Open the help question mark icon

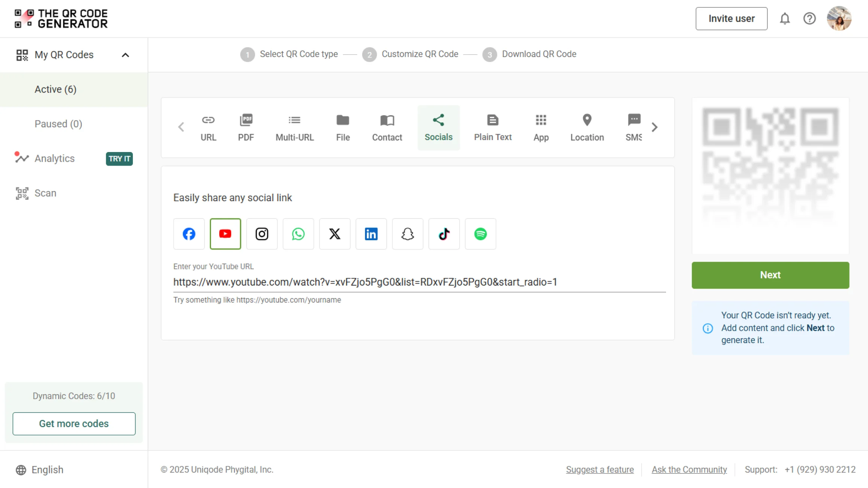[x=809, y=18]
